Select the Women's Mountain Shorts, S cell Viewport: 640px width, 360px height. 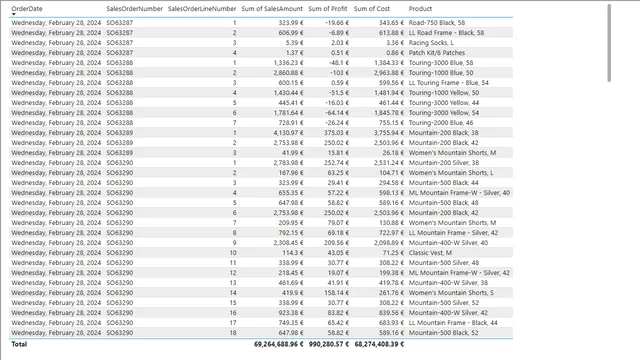point(451,293)
